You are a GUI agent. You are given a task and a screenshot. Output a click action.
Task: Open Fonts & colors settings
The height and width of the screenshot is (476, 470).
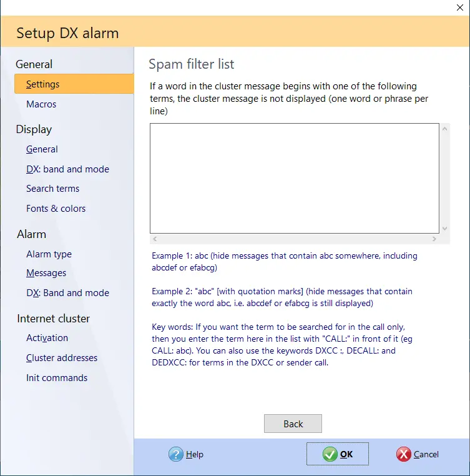[56, 209]
